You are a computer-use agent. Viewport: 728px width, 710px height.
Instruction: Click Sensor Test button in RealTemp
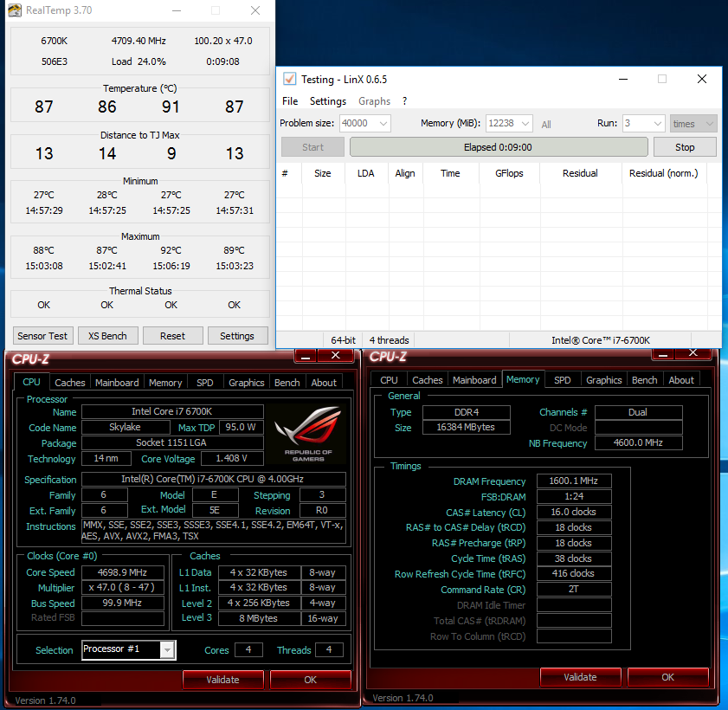tap(42, 336)
